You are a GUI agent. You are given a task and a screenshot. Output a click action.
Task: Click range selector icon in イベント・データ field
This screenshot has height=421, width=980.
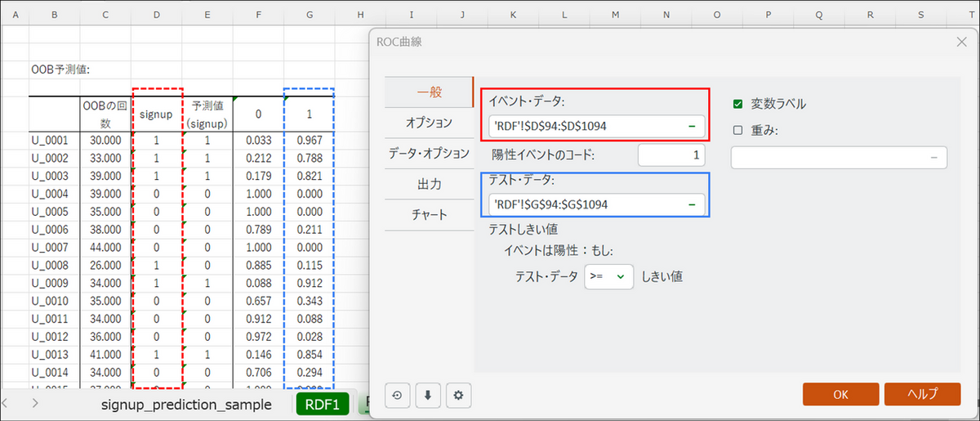pyautogui.click(x=692, y=127)
